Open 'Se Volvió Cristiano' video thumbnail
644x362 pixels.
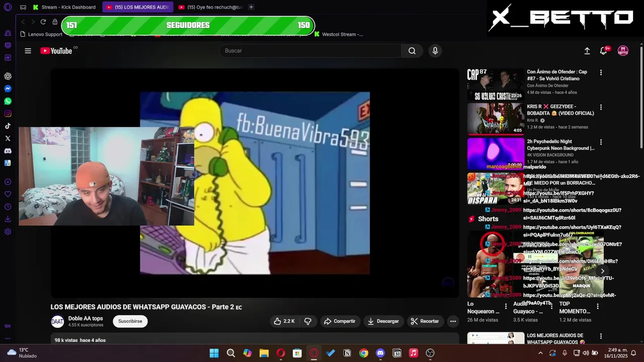click(x=496, y=84)
